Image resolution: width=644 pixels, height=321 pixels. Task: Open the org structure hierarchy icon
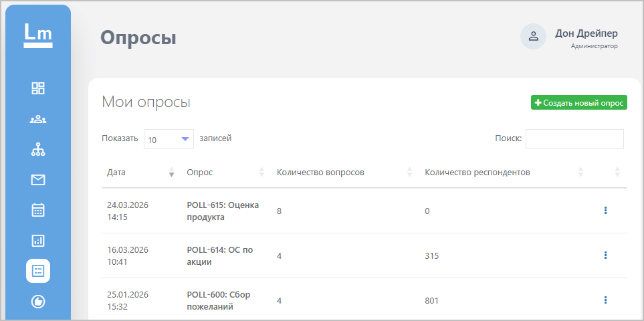click(x=38, y=150)
